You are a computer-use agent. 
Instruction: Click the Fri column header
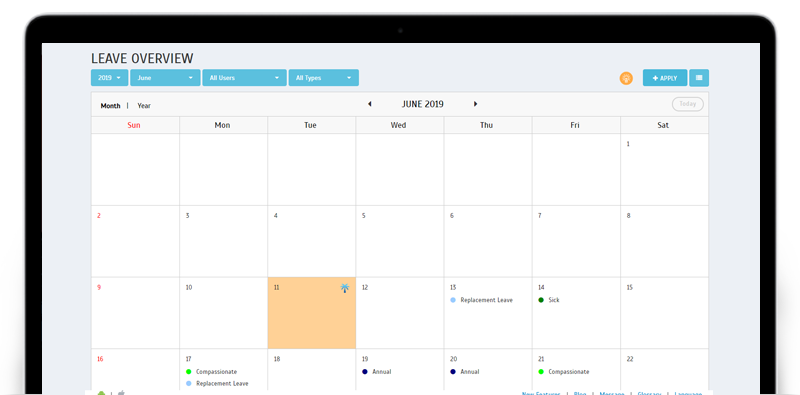point(577,125)
